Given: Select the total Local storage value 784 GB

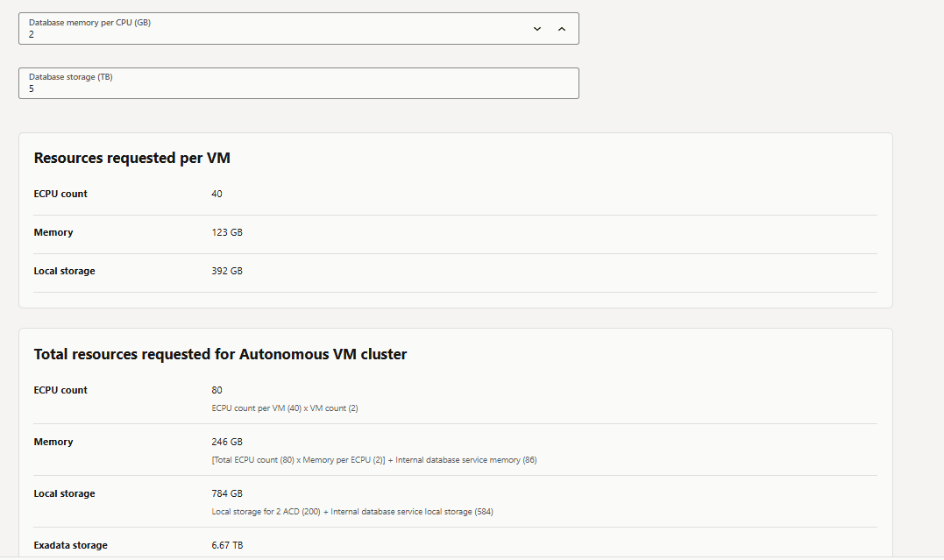Looking at the screenshot, I should pyautogui.click(x=228, y=493).
